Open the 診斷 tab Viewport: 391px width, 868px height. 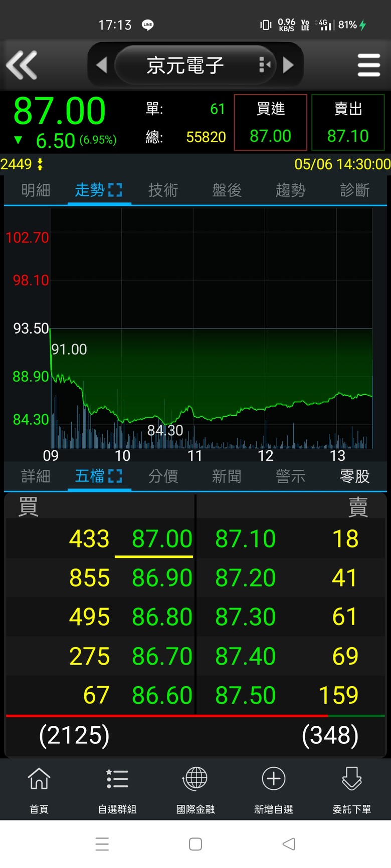click(x=354, y=190)
